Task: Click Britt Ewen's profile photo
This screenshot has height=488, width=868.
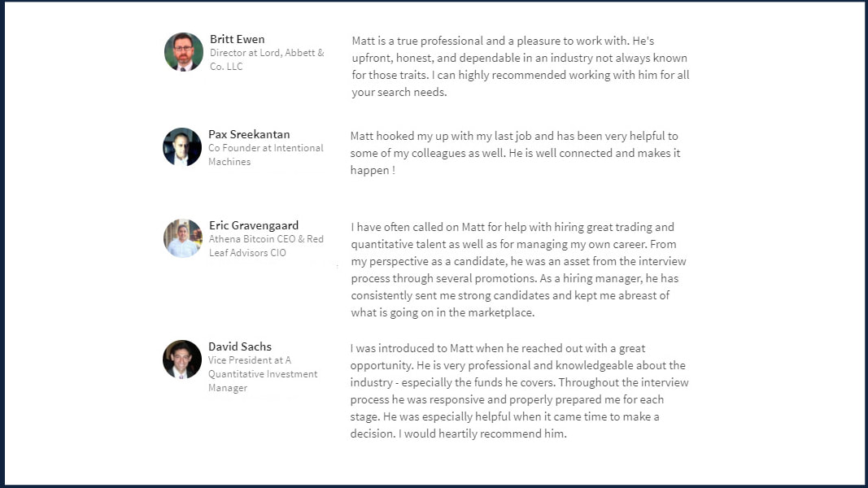Action: click(x=184, y=52)
